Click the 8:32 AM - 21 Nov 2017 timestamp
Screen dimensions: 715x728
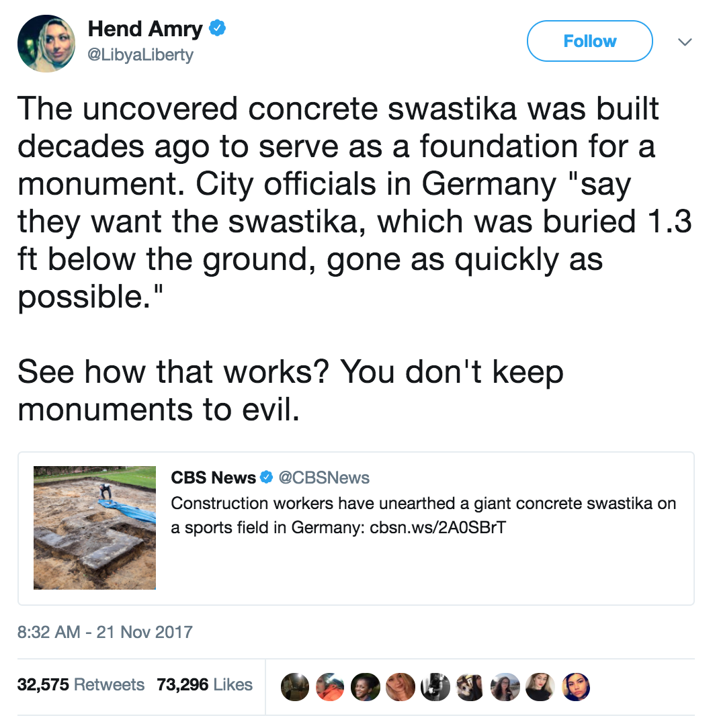tap(105, 632)
